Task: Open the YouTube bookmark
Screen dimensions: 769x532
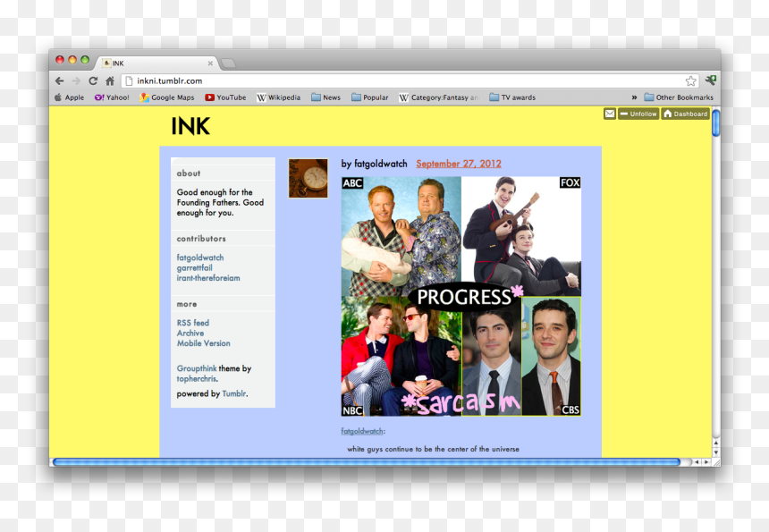Action: click(225, 97)
